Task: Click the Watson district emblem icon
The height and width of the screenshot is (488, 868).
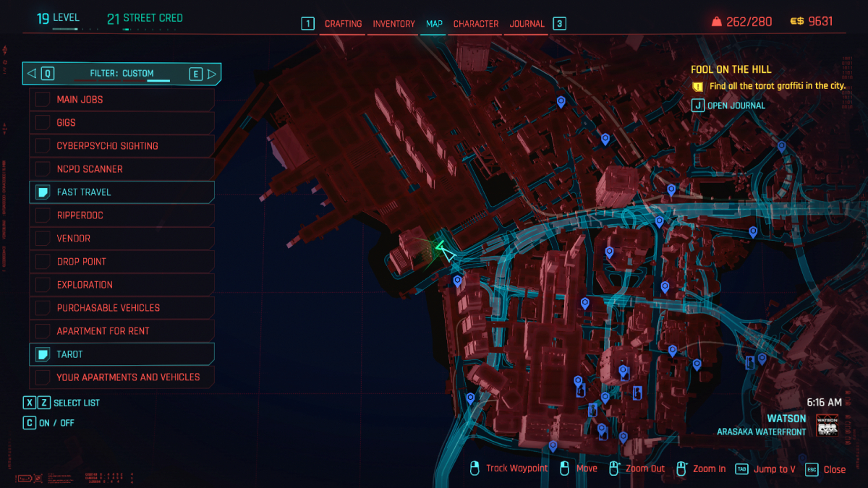Action: [x=826, y=425]
